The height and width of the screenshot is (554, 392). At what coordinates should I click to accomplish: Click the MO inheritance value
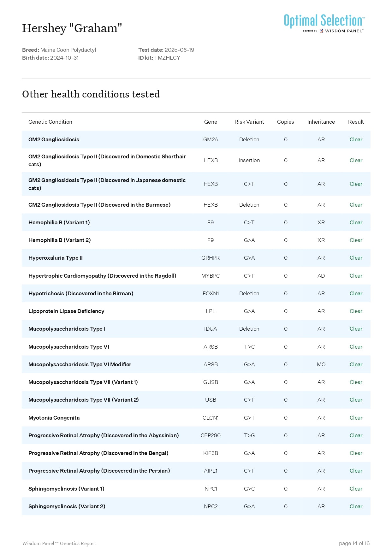(x=321, y=364)
